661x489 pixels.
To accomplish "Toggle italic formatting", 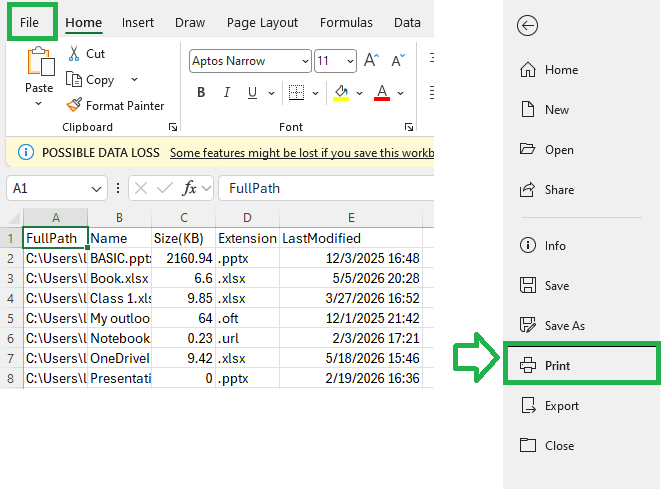I will [x=227, y=92].
